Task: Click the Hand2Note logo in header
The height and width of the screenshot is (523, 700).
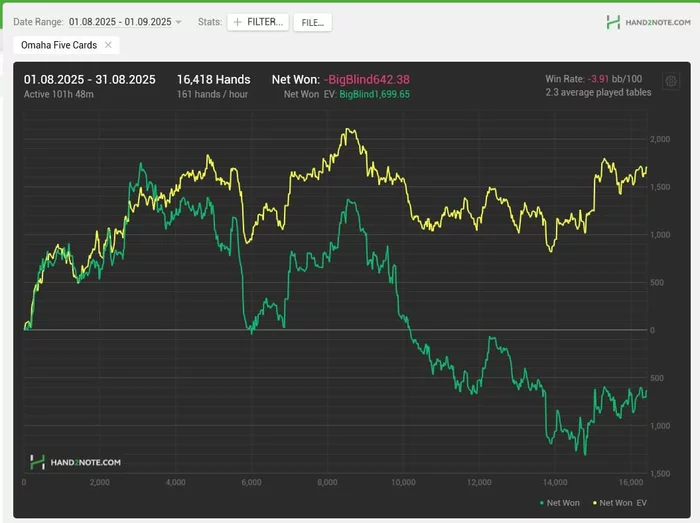Action: tap(647, 22)
